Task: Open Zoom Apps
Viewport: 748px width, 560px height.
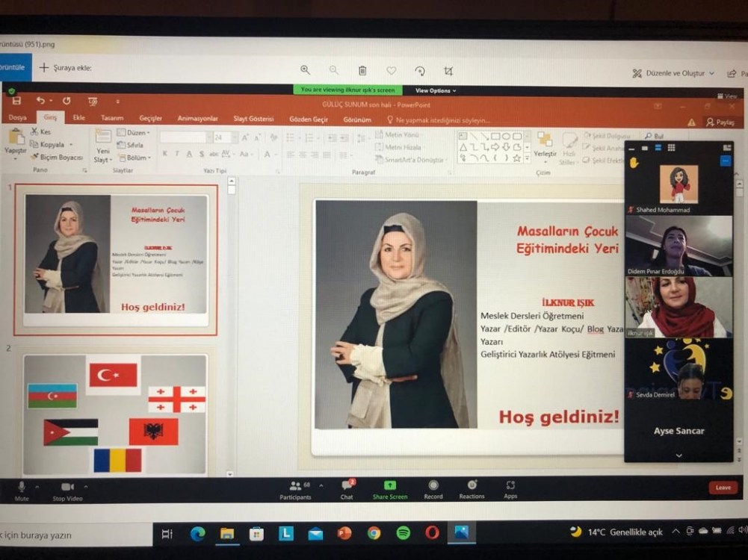Action: pos(510,489)
